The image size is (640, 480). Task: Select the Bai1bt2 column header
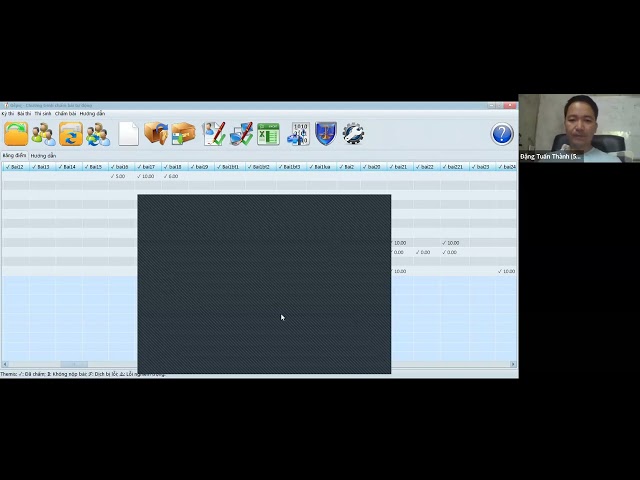point(260,167)
